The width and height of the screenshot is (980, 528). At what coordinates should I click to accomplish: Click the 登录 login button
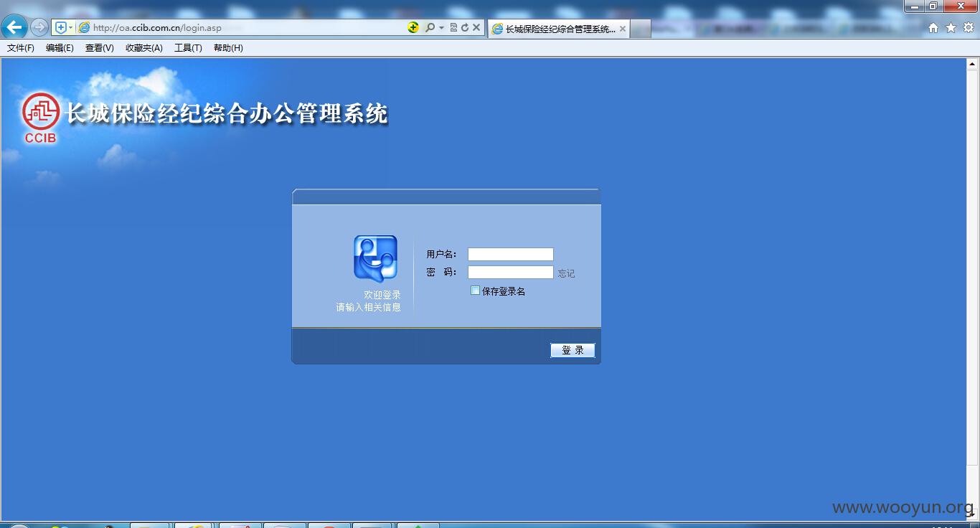pos(573,350)
